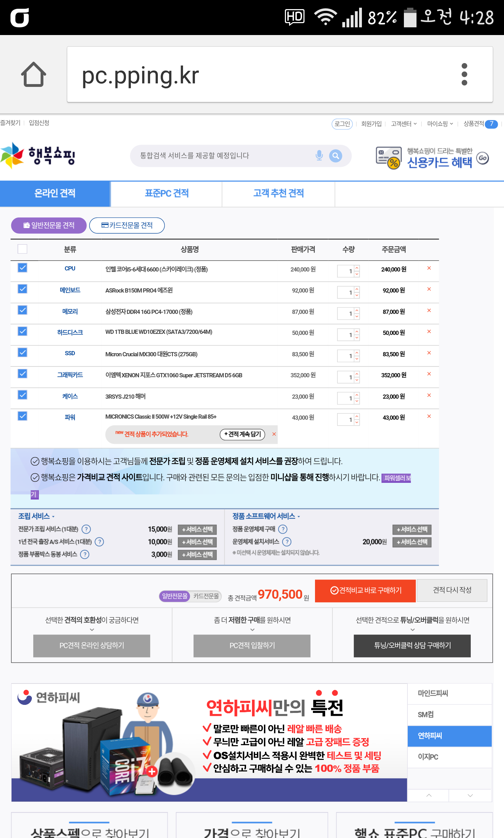
Task: Close the 견적 상품이 추가되었습니다 notice
Action: (x=274, y=434)
